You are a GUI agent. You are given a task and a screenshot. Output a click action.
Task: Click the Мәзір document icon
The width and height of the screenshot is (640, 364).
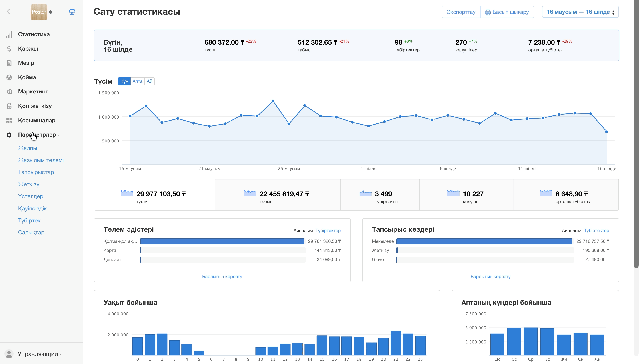(9, 63)
